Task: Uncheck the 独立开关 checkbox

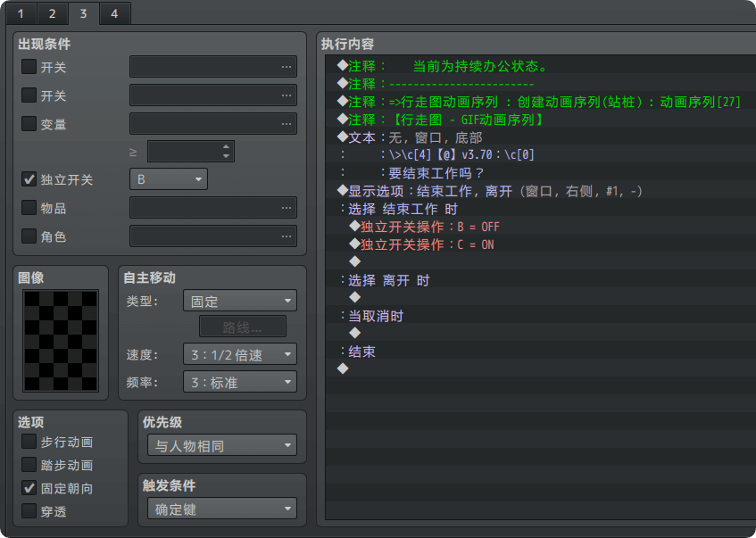Action: point(29,179)
